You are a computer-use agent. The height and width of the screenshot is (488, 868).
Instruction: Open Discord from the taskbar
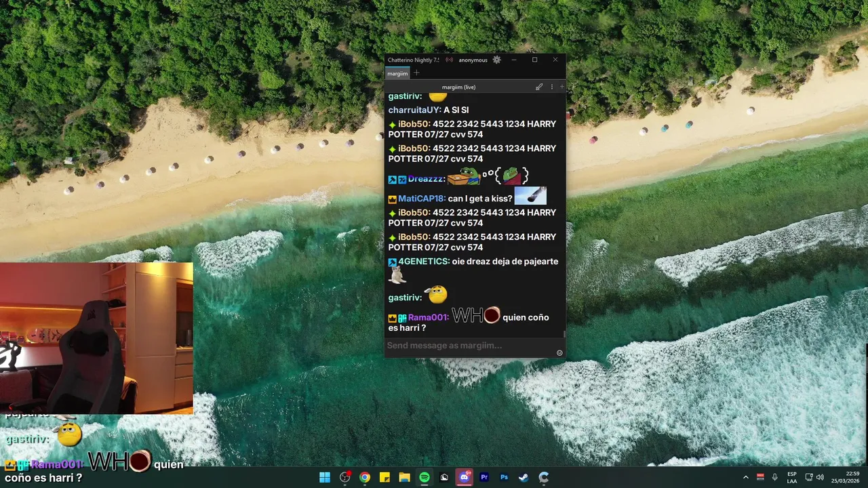coord(465,477)
